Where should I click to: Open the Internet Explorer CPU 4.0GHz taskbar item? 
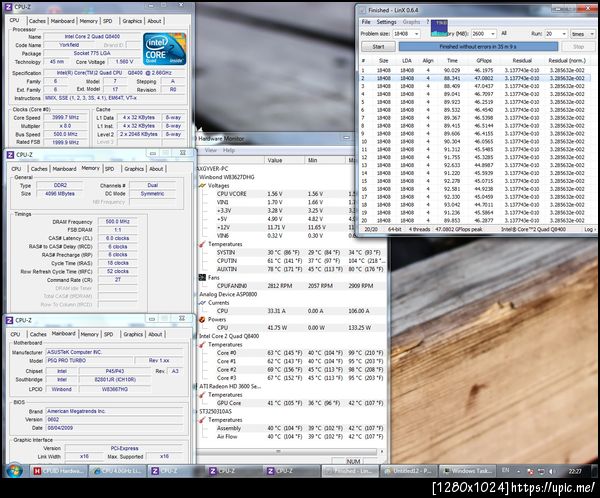tap(117, 471)
